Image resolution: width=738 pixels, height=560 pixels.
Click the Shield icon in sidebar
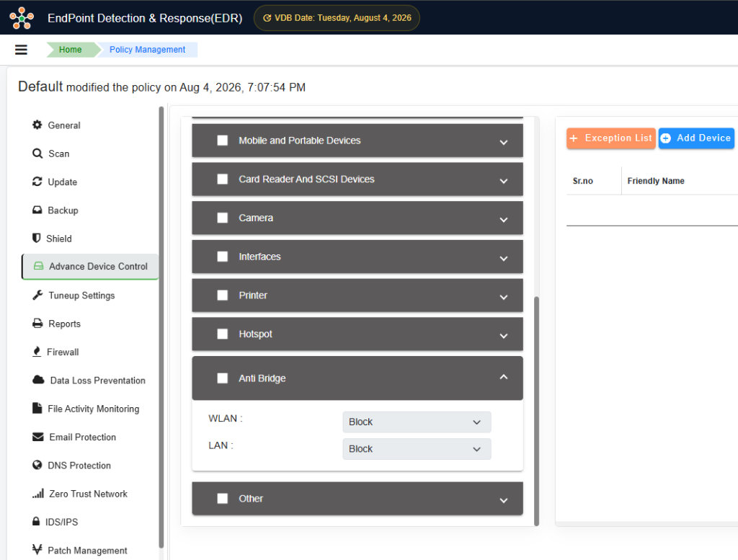pyautogui.click(x=36, y=238)
